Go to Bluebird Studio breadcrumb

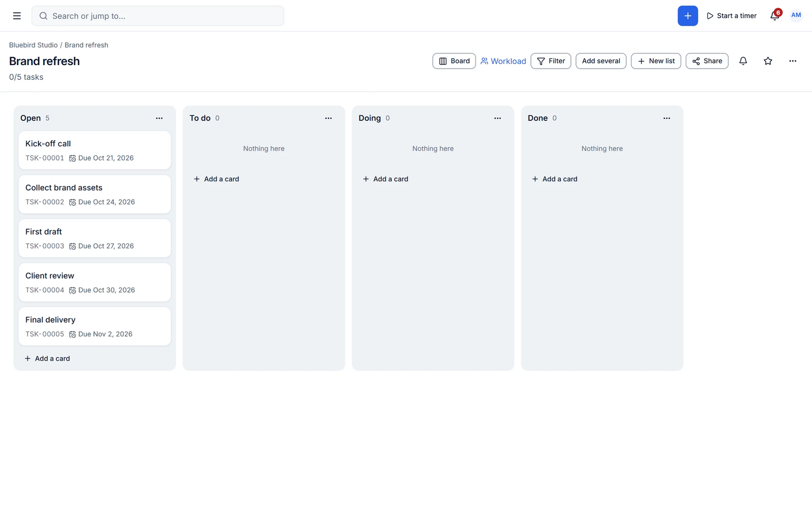click(x=33, y=45)
